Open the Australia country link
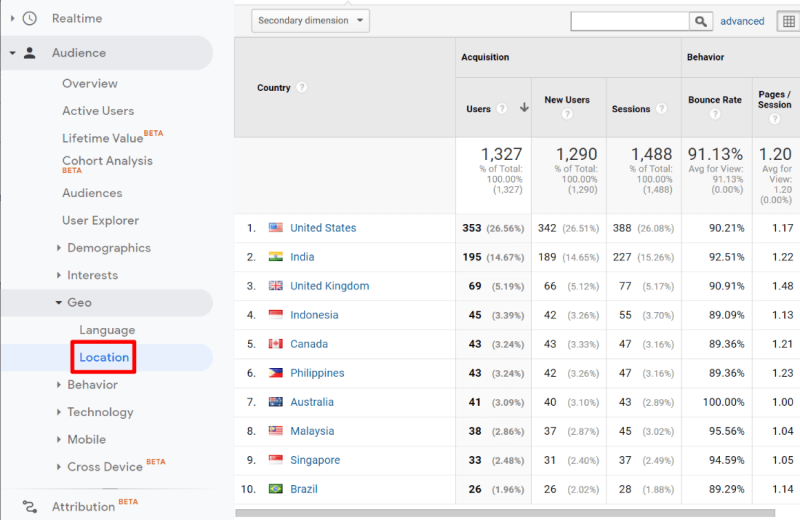 tap(312, 402)
